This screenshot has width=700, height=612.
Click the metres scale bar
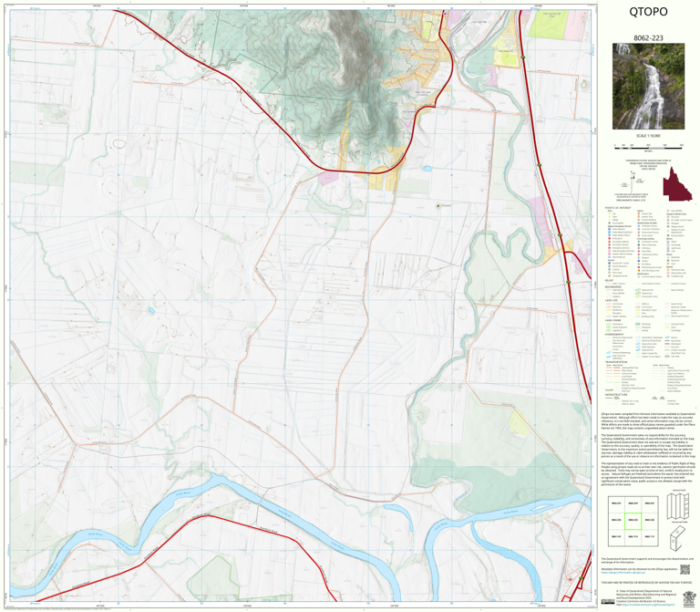(648, 146)
